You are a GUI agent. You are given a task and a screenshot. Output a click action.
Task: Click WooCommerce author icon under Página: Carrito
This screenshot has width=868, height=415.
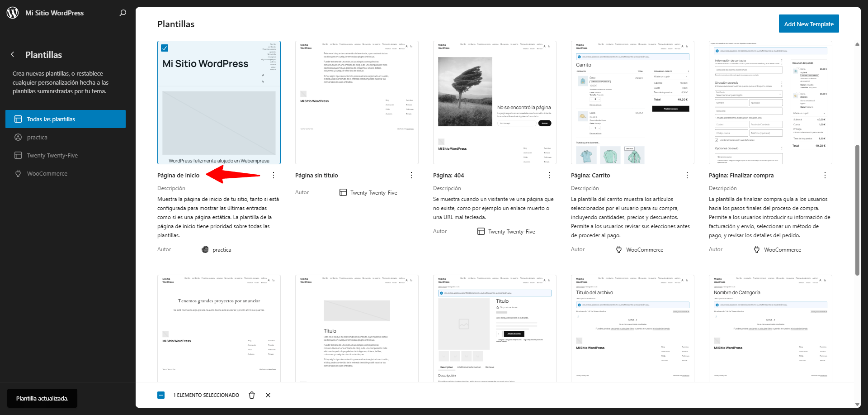point(619,249)
